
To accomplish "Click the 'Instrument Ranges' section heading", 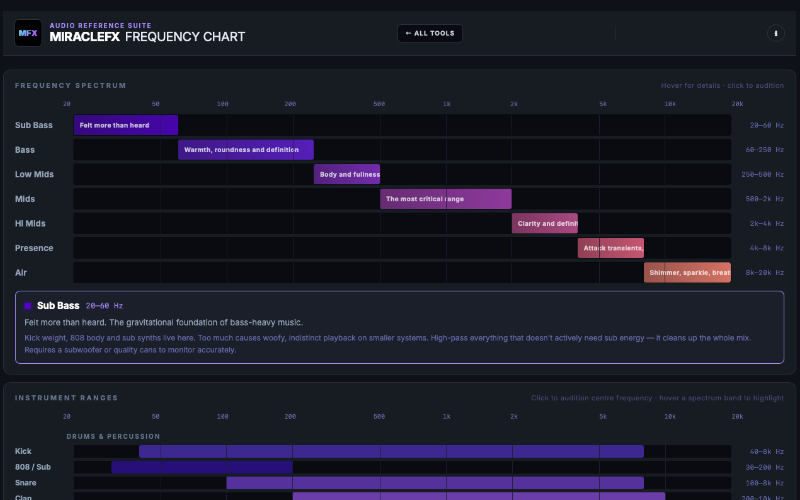I will click(66, 397).
